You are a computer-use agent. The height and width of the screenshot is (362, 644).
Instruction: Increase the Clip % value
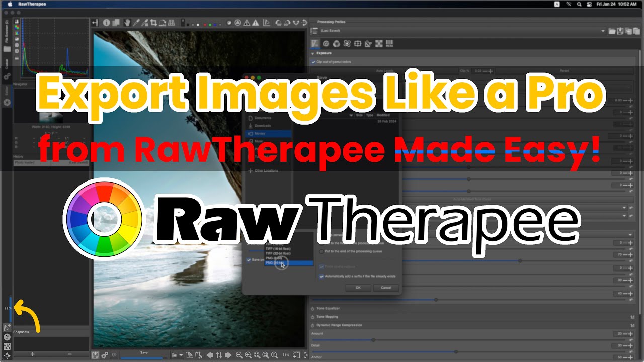pos(491,71)
